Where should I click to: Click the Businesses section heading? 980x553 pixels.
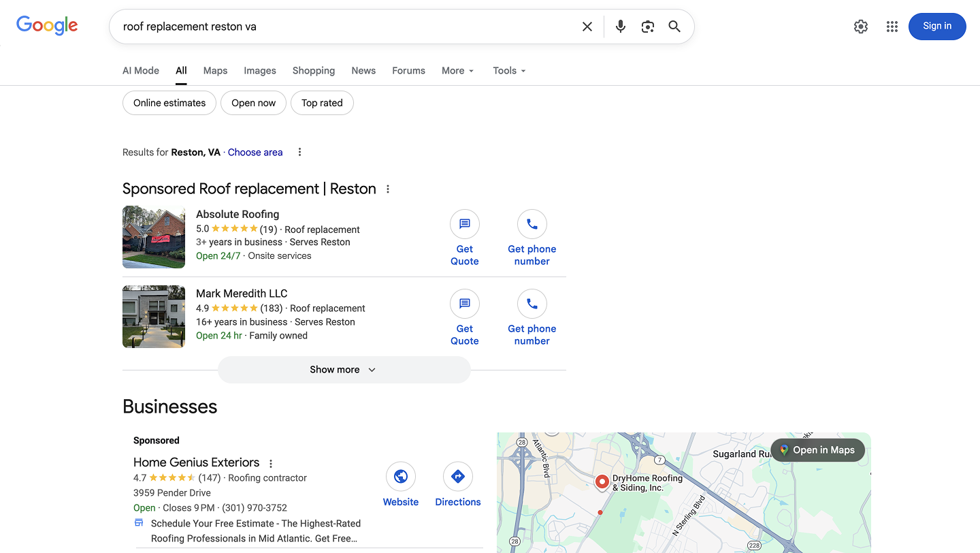pyautogui.click(x=170, y=407)
